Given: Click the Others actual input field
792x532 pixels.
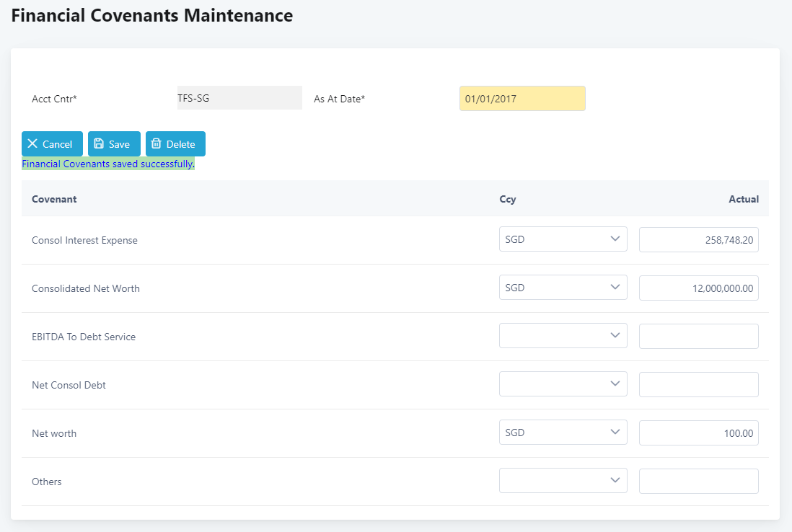Looking at the screenshot, I should tap(698, 482).
